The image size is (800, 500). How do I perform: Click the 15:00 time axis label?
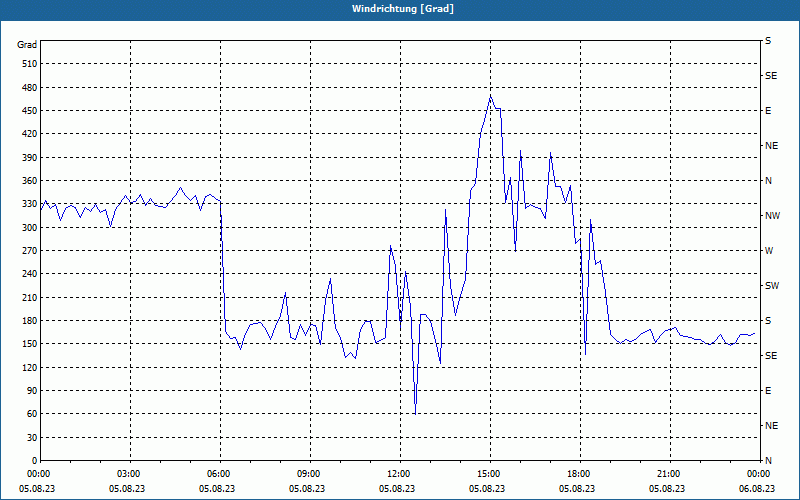[x=487, y=474]
